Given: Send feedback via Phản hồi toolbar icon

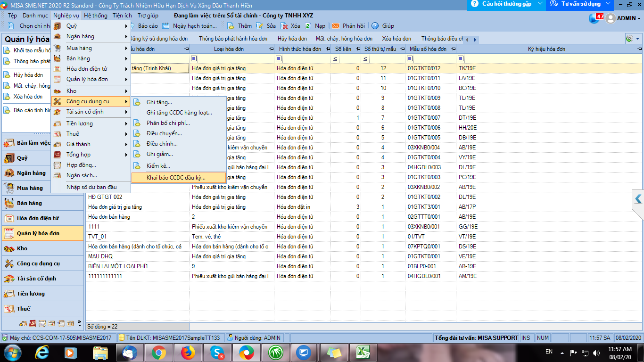Looking at the screenshot, I should click(x=336, y=26).
